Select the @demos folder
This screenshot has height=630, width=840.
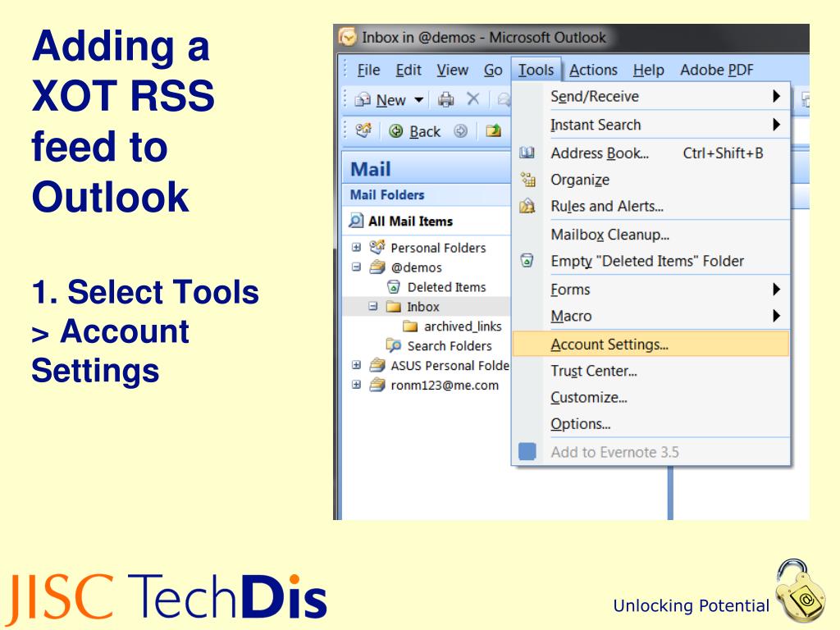point(416,267)
